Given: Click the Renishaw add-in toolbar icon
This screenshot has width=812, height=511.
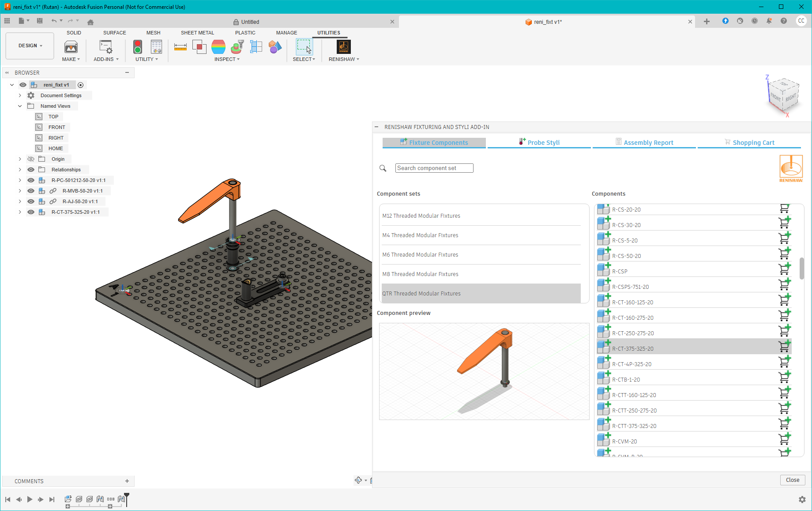Looking at the screenshot, I should tap(343, 47).
